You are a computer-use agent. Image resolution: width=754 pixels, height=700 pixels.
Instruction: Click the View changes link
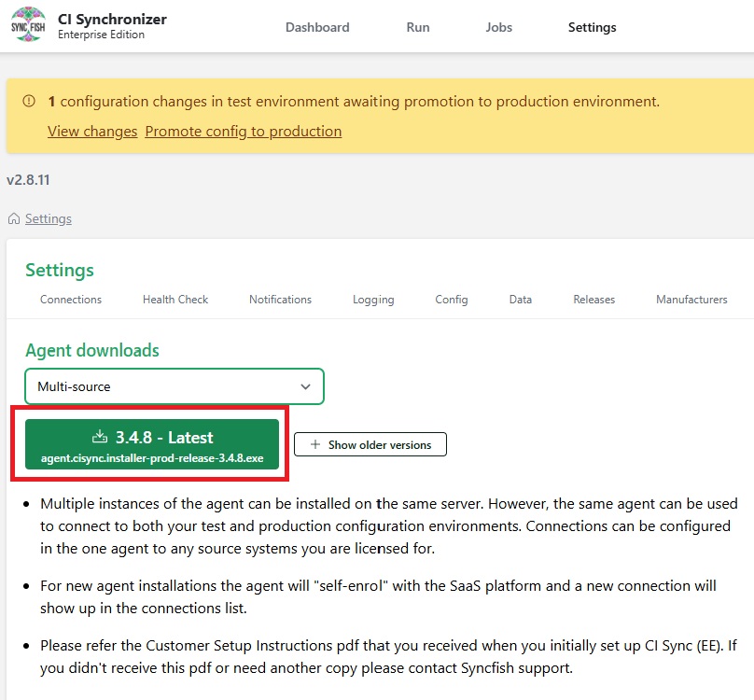tap(92, 131)
